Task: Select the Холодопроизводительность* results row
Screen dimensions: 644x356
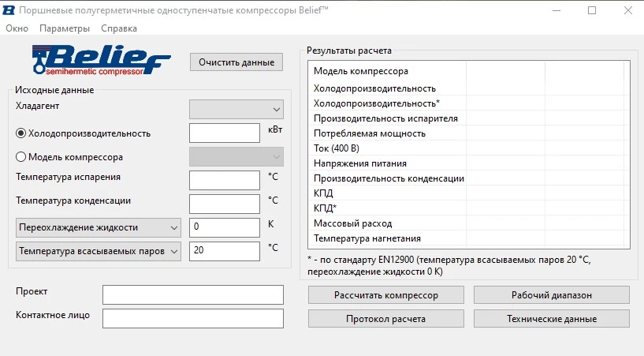Action: click(469, 103)
